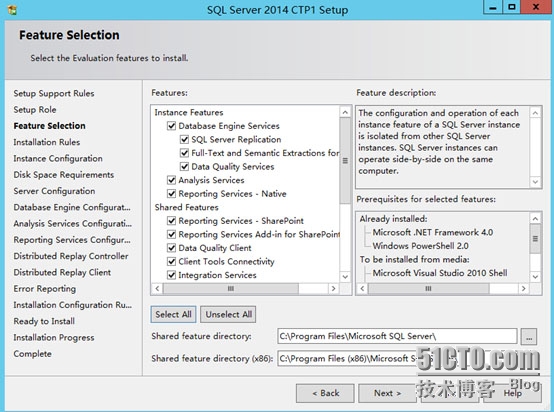Open Reporting Services Configuration step
Image resolution: width=554 pixels, height=412 pixels.
point(72,240)
